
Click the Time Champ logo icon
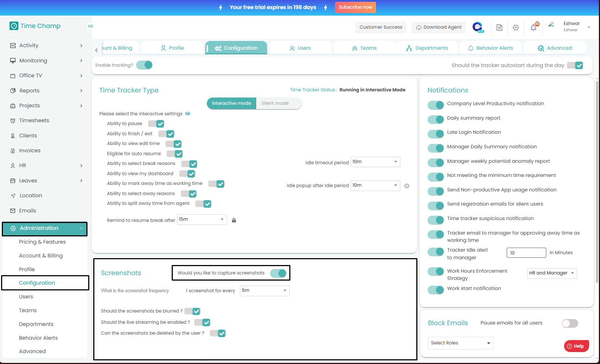14,26
